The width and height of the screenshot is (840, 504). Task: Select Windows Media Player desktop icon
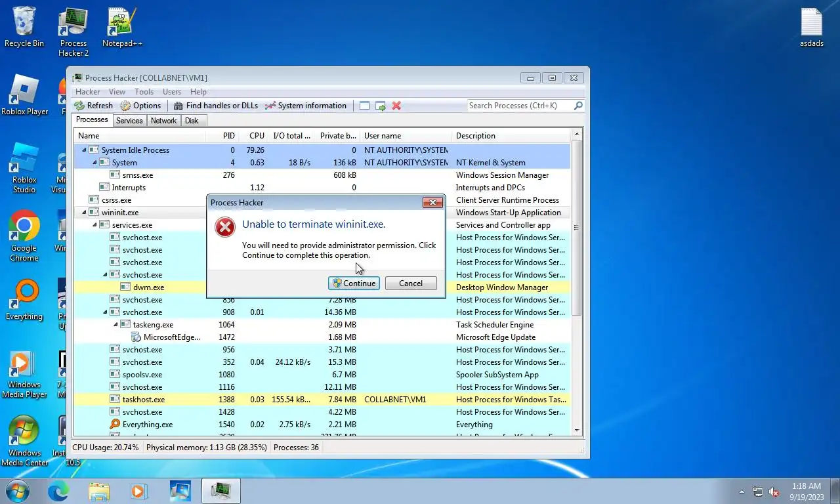click(x=24, y=373)
